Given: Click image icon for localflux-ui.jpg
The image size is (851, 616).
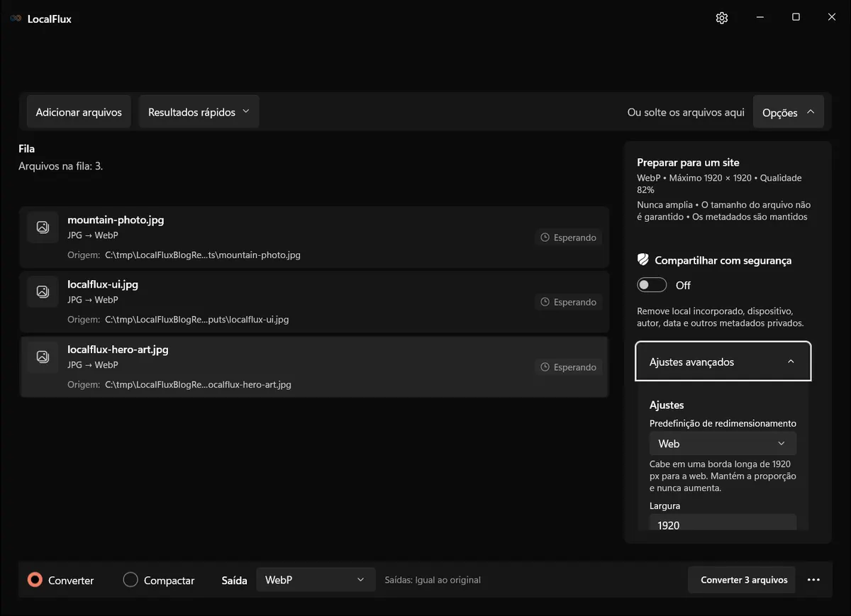Looking at the screenshot, I should point(43,291).
